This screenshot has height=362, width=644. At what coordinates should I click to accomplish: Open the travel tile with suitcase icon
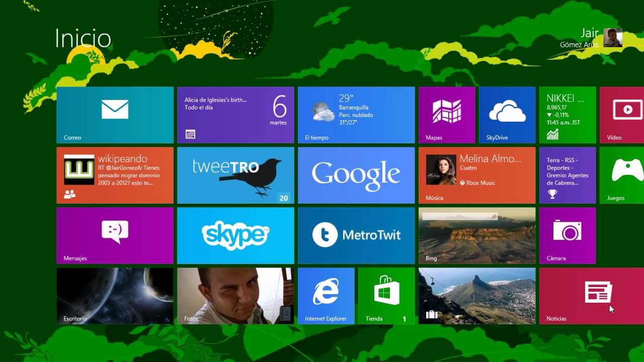(x=477, y=296)
